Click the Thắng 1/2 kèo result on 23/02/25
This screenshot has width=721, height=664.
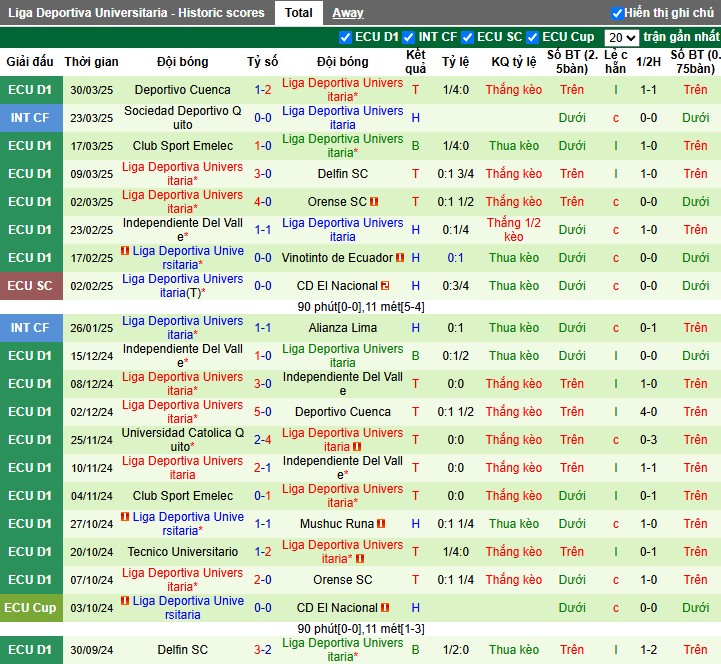514,229
